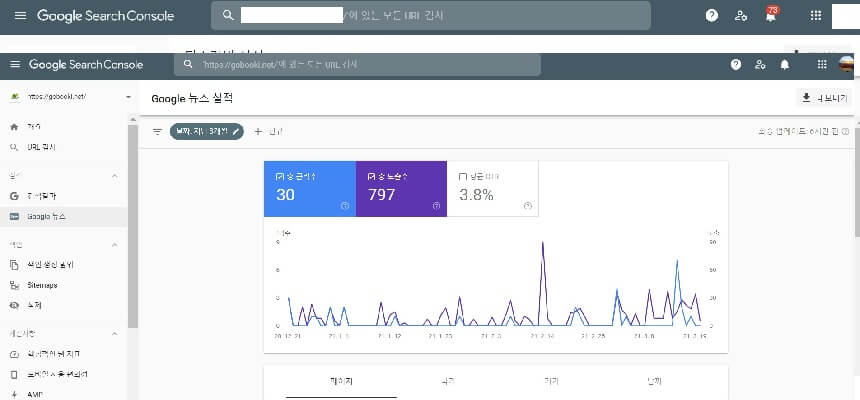860x400 pixels.
Task: Click the URL inspection search field in background window
Action: (431, 15)
